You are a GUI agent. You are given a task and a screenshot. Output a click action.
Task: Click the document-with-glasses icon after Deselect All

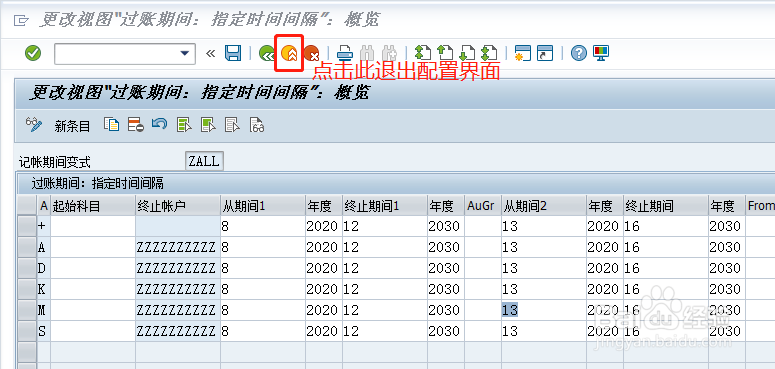click(257, 125)
